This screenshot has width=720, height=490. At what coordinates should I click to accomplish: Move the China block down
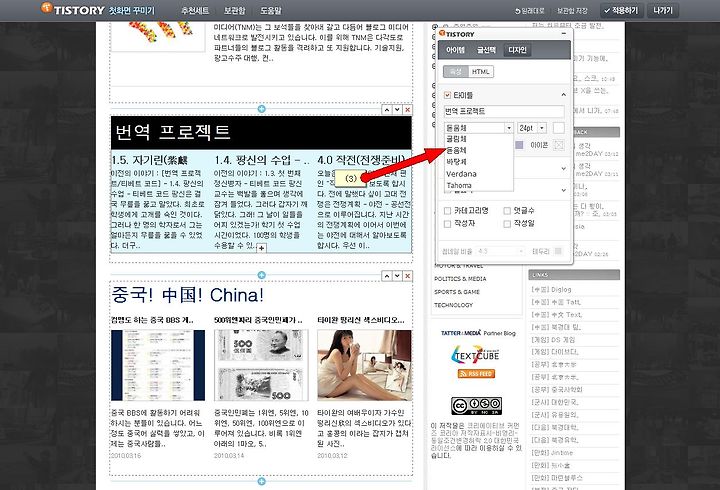point(397,276)
